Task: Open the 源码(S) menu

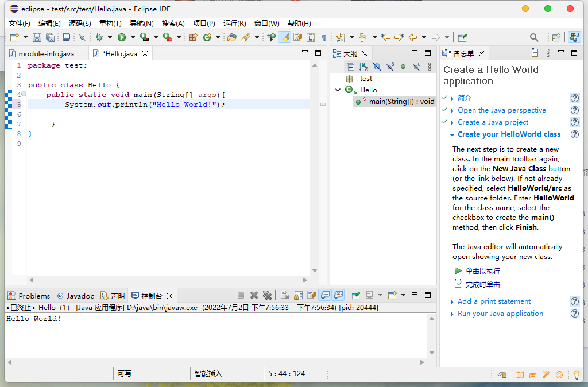Action: (x=80, y=24)
